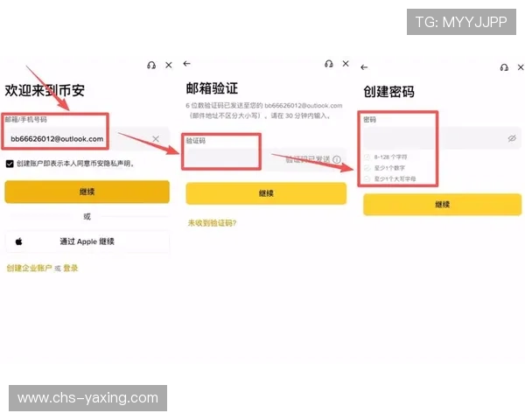The height and width of the screenshot is (420, 525).
Task: Click the 创建密码 heading
Action: tap(388, 91)
